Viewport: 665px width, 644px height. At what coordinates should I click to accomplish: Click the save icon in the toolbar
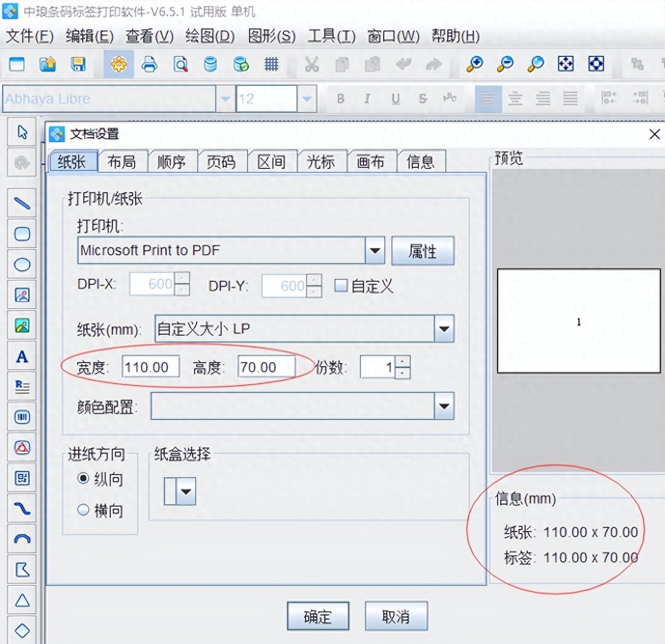click(x=78, y=65)
